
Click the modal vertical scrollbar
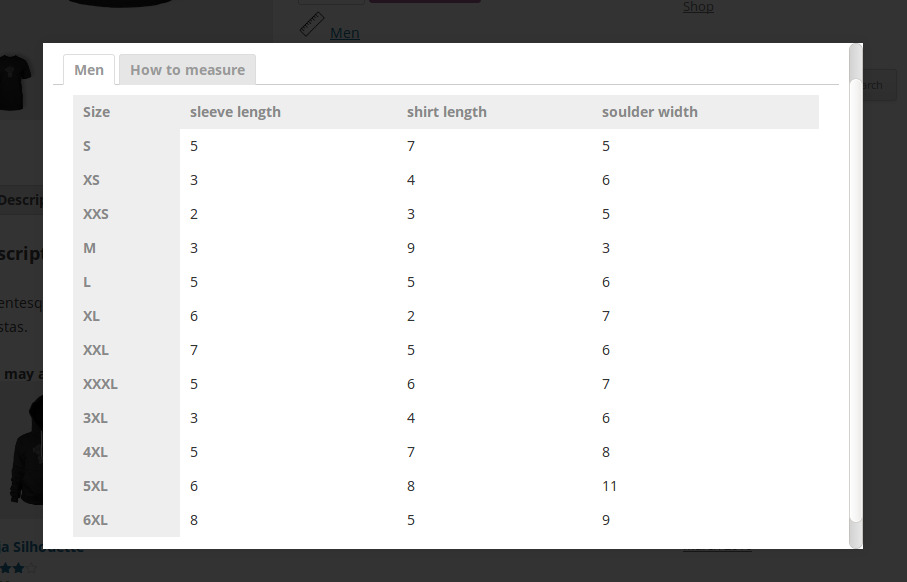click(856, 295)
